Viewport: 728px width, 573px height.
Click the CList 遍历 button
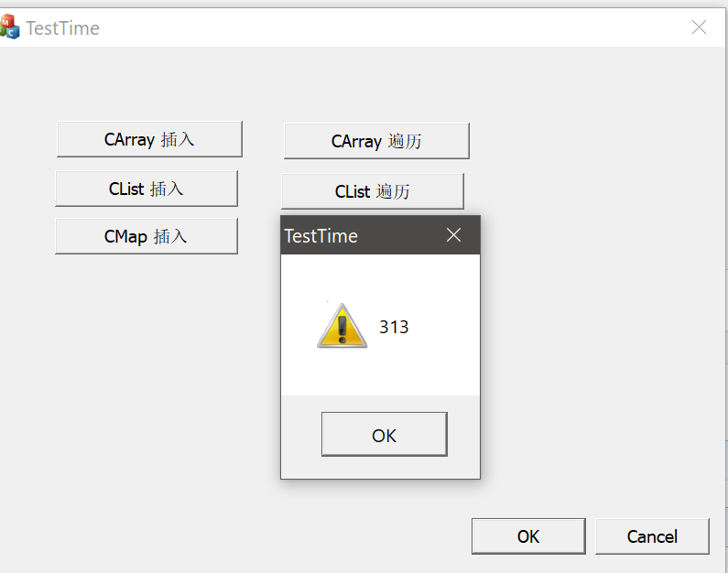coord(373,191)
